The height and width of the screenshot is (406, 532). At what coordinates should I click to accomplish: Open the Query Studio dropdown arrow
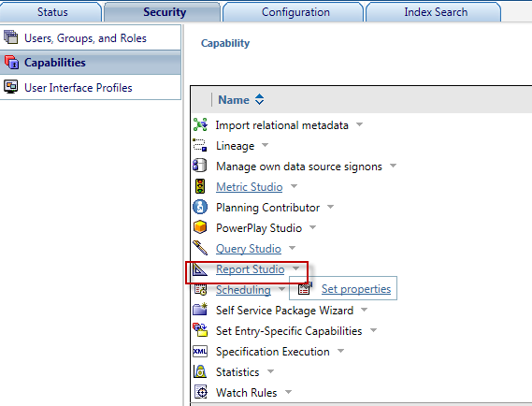coord(292,248)
